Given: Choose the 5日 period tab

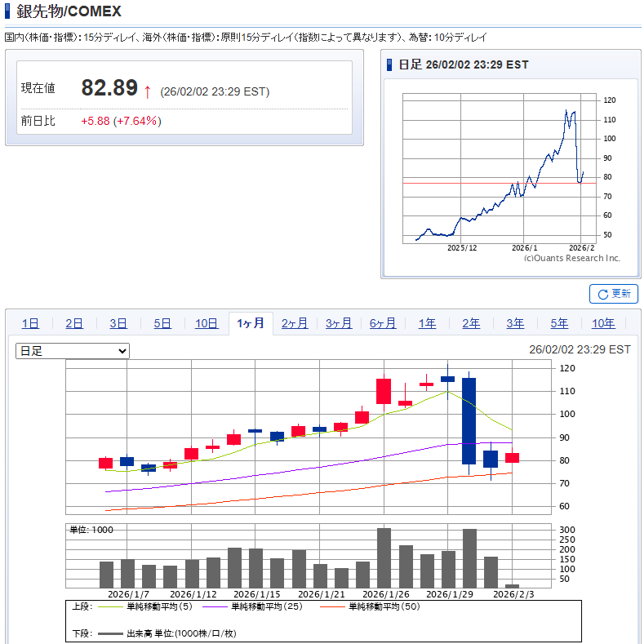Looking at the screenshot, I should 162,323.
